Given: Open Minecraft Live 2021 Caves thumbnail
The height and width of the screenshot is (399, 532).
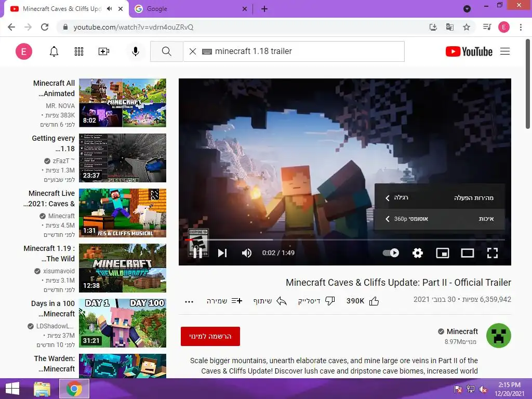Looking at the screenshot, I should point(123,212).
